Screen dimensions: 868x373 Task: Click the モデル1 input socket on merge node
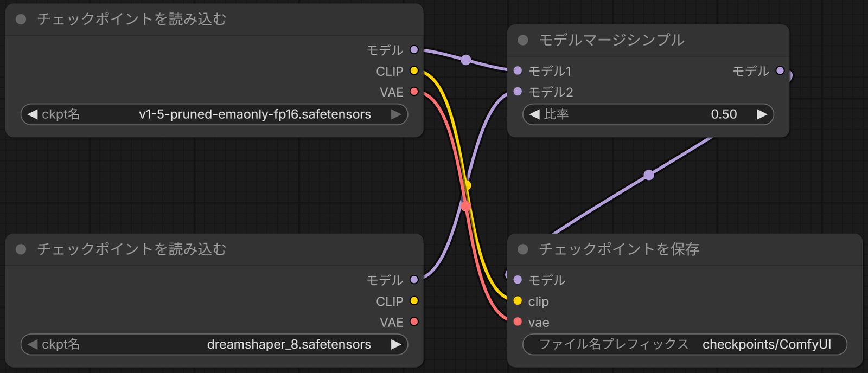click(518, 71)
